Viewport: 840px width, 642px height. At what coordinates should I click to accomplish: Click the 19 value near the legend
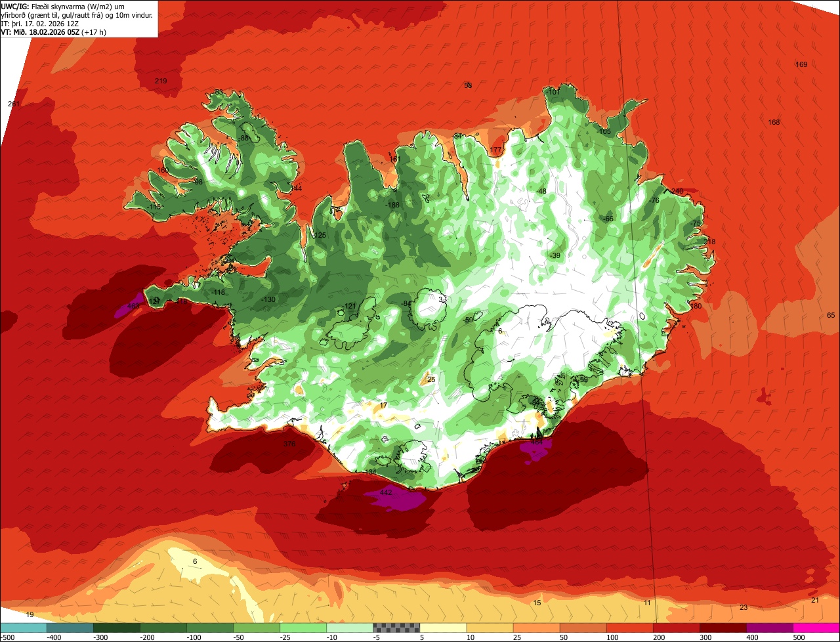click(x=30, y=614)
